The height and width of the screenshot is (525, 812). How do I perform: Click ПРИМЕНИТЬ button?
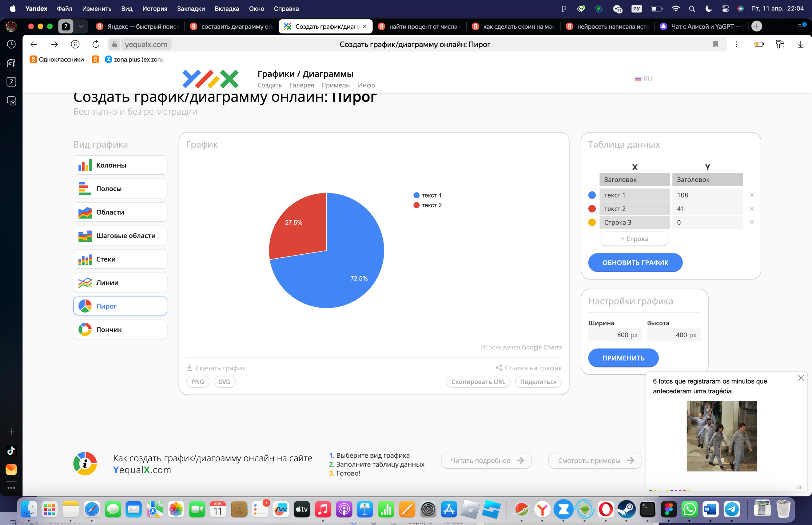(x=623, y=358)
